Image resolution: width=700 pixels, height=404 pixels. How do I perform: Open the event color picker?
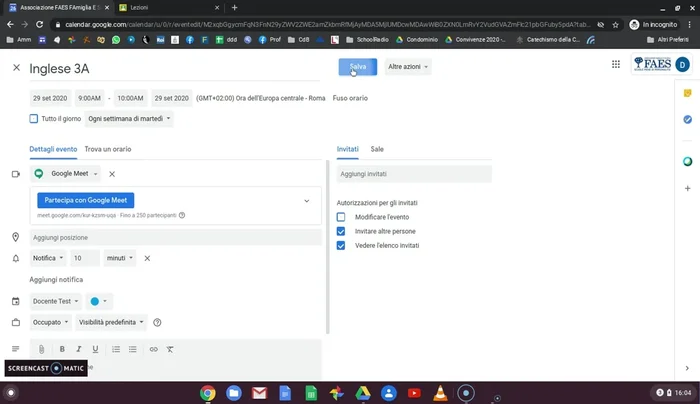coord(99,301)
